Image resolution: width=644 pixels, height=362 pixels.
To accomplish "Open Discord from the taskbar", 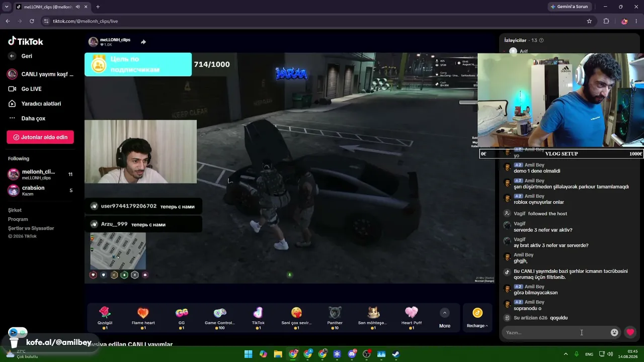I will click(x=352, y=354).
